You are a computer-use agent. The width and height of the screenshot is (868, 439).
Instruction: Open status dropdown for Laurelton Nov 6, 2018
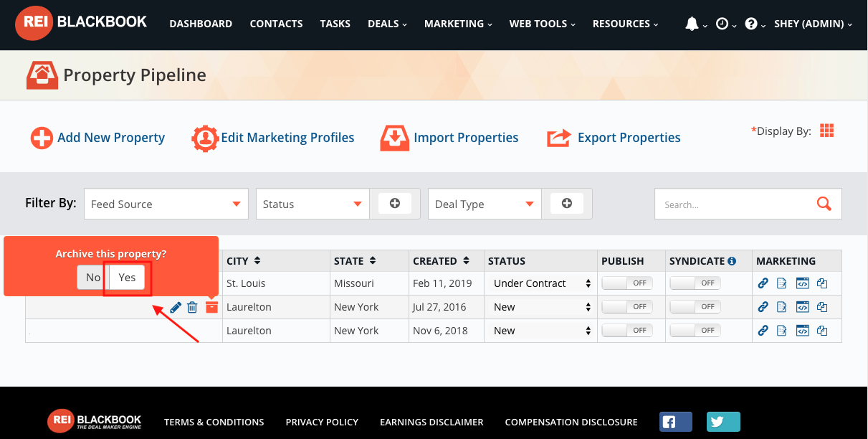click(x=541, y=331)
